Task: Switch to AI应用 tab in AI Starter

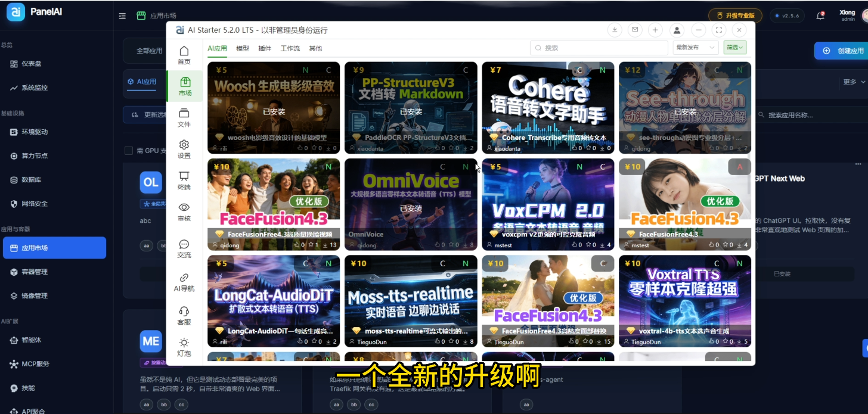Action: coord(217,48)
